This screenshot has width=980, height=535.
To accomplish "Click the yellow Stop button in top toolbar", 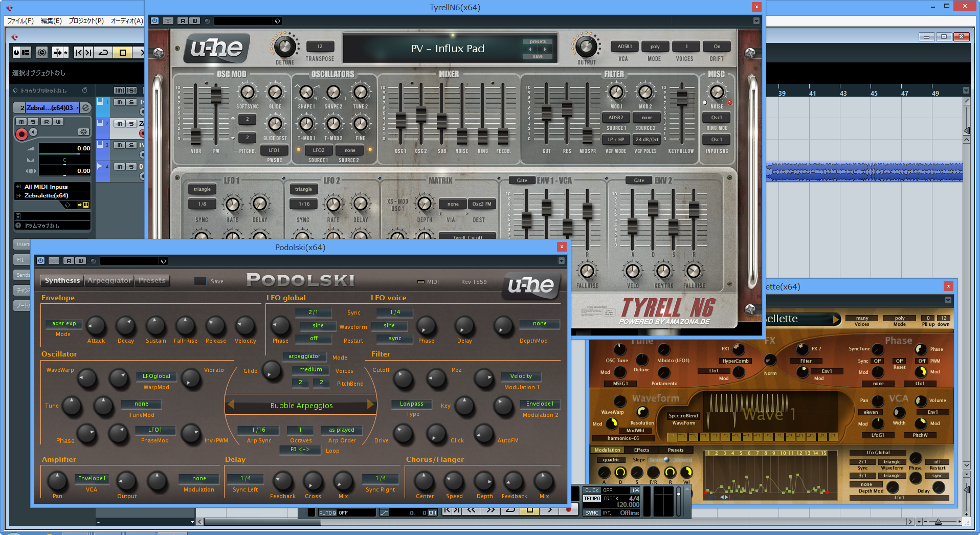I will (123, 52).
